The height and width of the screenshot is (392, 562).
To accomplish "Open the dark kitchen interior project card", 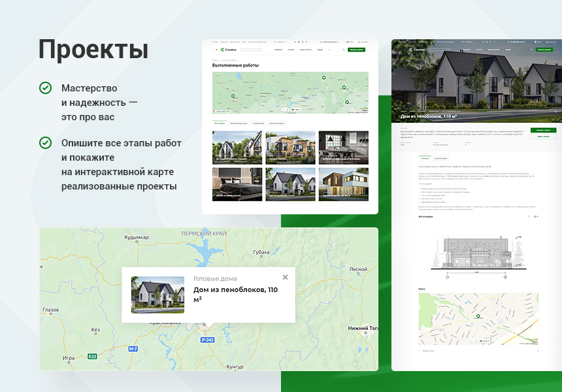I will click(343, 148).
